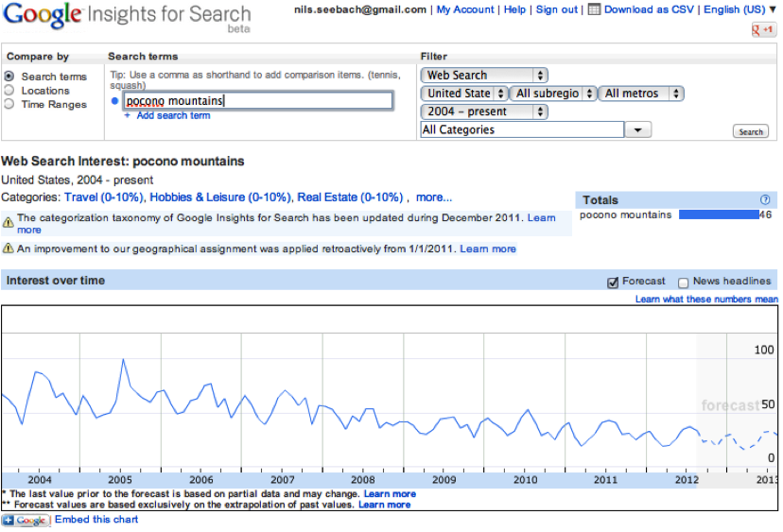The image size is (783, 532).
Task: Click the nils.seebach@gmail.com account text
Action: click(360, 9)
